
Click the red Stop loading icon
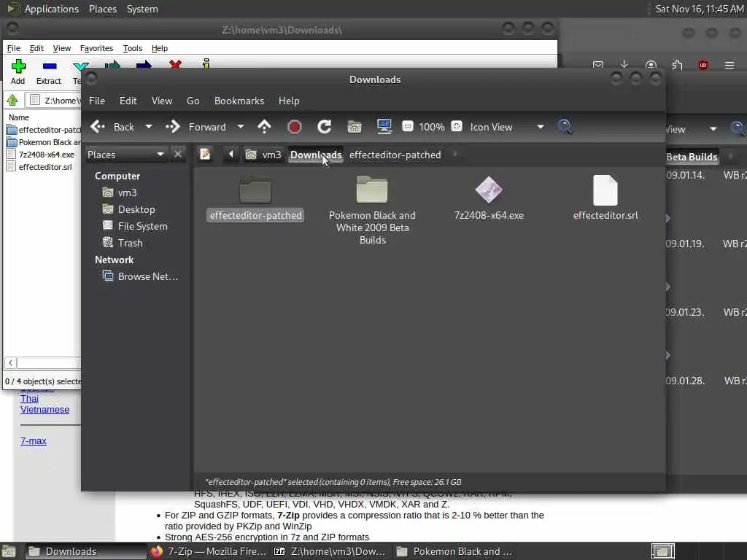[x=295, y=127]
